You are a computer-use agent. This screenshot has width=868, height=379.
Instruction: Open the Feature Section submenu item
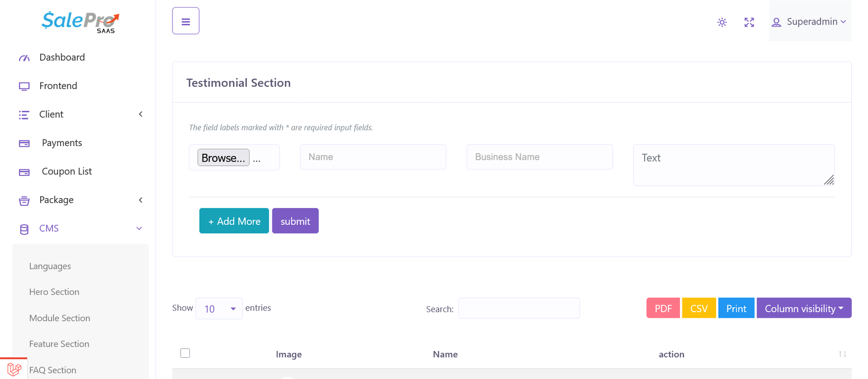tap(59, 344)
